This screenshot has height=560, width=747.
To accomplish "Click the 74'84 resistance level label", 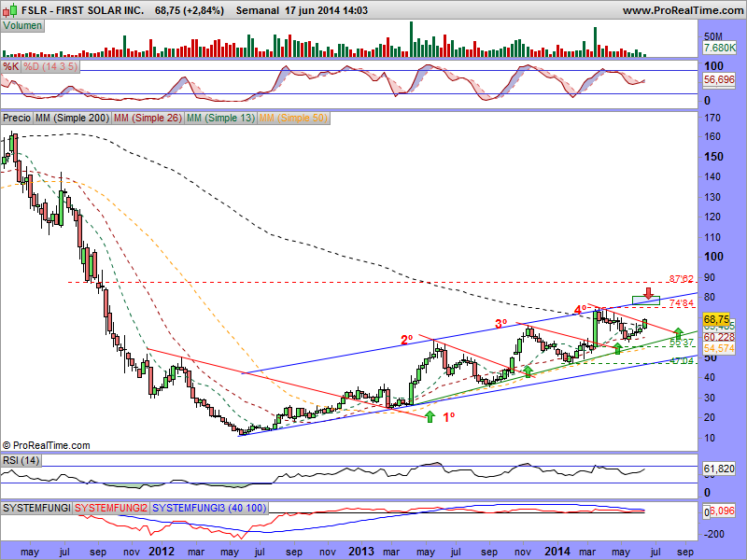I will pos(682,303).
